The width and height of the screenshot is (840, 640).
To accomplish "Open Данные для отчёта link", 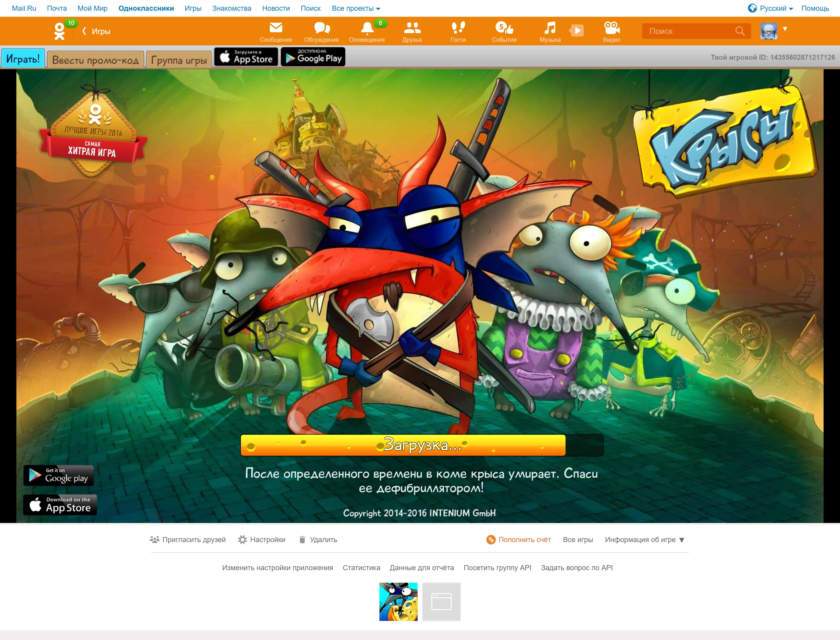I will (421, 568).
